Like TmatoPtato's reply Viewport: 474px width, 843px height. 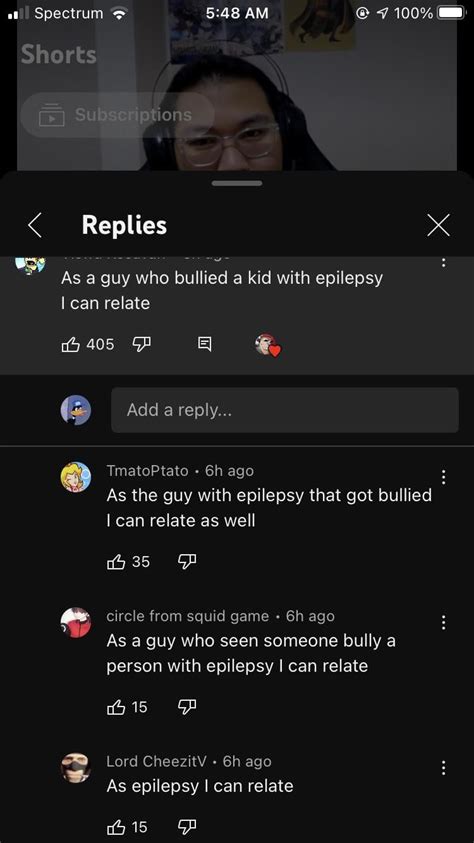click(x=116, y=562)
